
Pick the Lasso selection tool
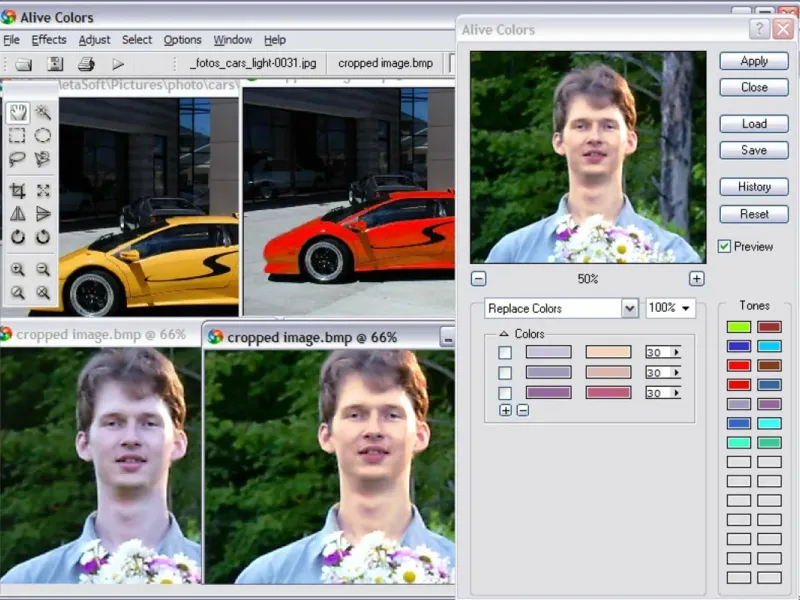18,159
